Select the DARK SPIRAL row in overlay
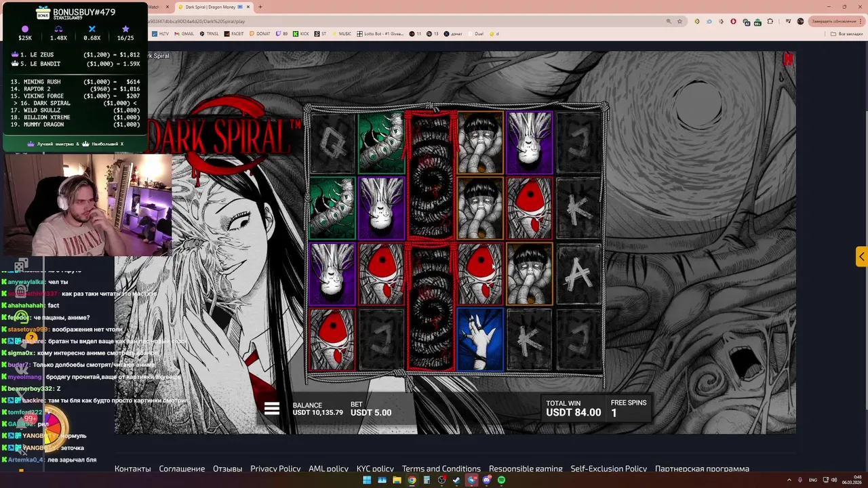868x488 pixels. 76,103
